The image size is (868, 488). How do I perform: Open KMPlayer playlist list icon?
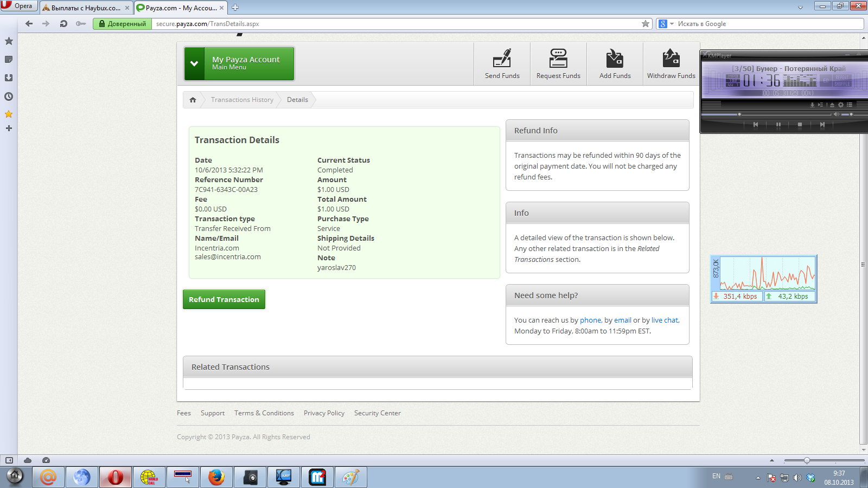[850, 105]
